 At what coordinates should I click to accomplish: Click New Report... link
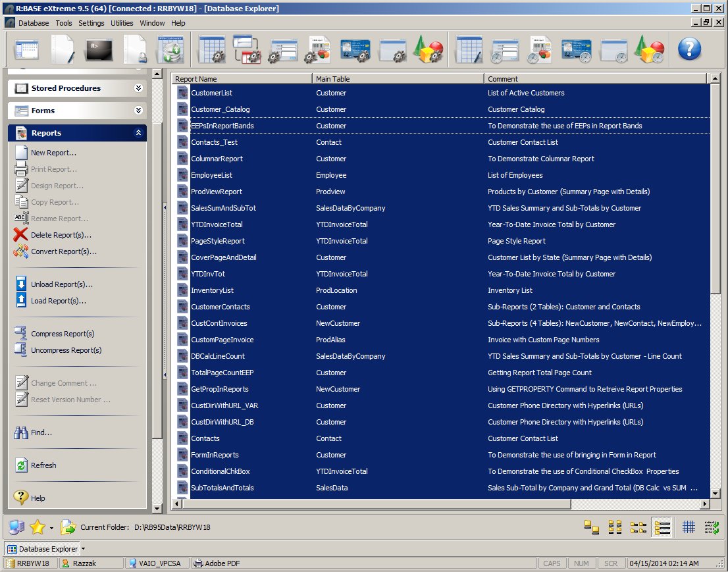53,153
